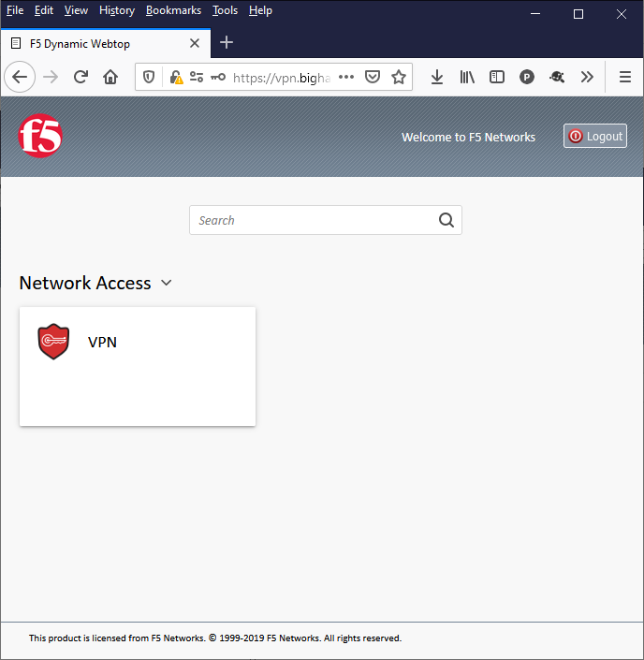Show more toolbar tools overflow chevron
Screen dimensions: 644x660
tap(587, 77)
